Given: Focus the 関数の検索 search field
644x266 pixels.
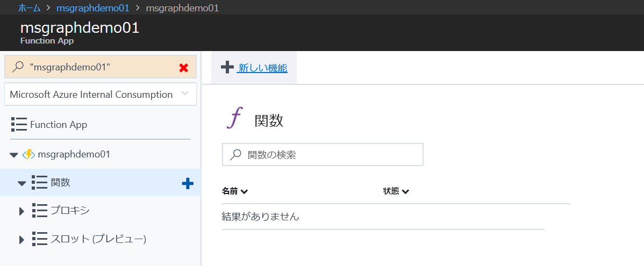Looking at the screenshot, I should coord(323,155).
